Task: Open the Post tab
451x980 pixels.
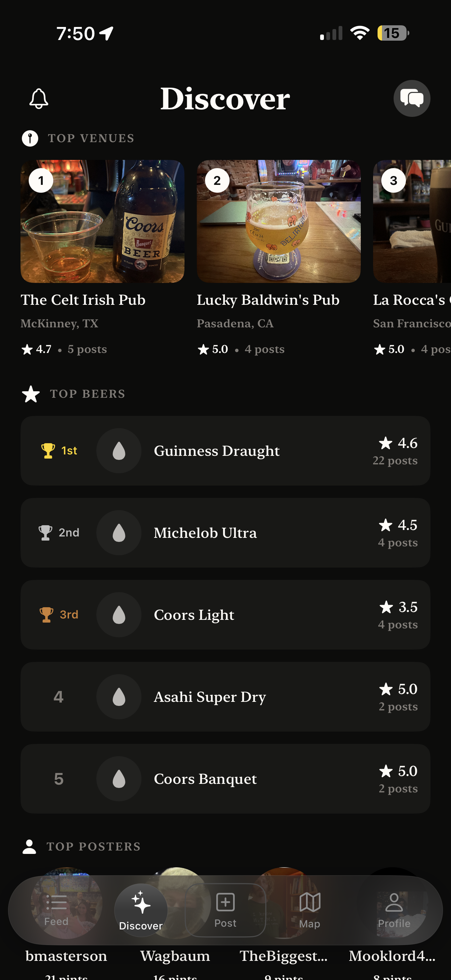Action: [x=225, y=910]
